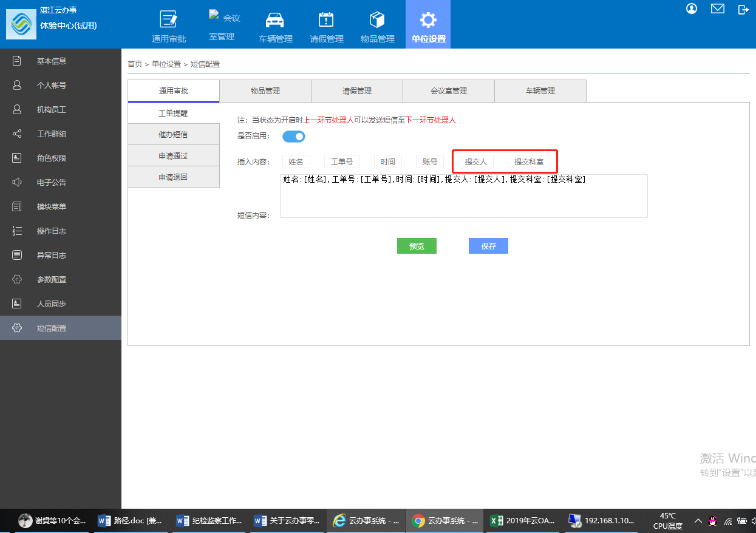The image size is (756, 533).
Task: Open 短信配置 in the sidebar
Action: (x=61, y=328)
